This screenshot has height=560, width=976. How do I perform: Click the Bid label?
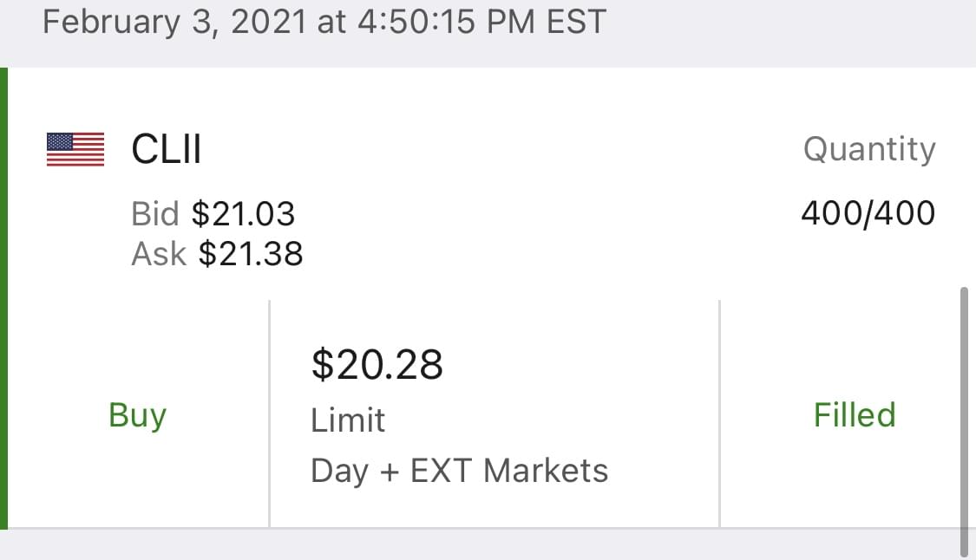pyautogui.click(x=154, y=213)
